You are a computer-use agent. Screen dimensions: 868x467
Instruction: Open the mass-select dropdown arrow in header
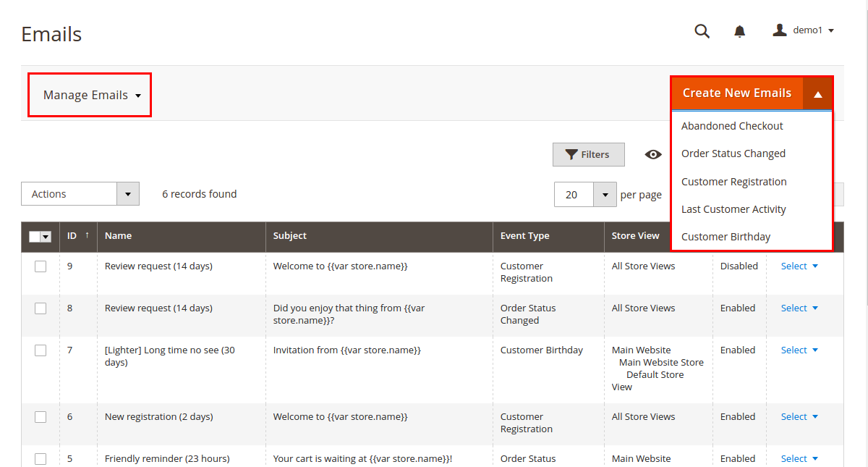(x=46, y=236)
